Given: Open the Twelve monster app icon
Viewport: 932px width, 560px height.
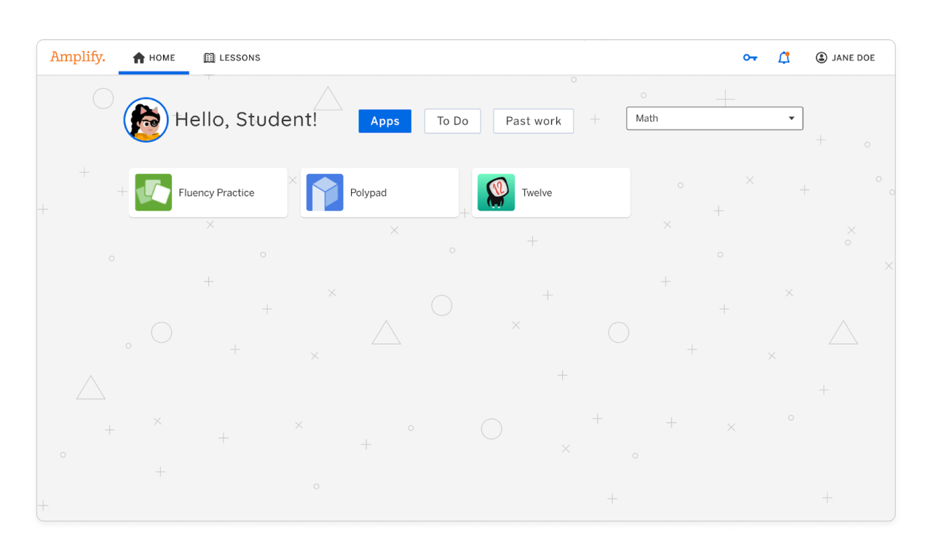Looking at the screenshot, I should [x=496, y=192].
